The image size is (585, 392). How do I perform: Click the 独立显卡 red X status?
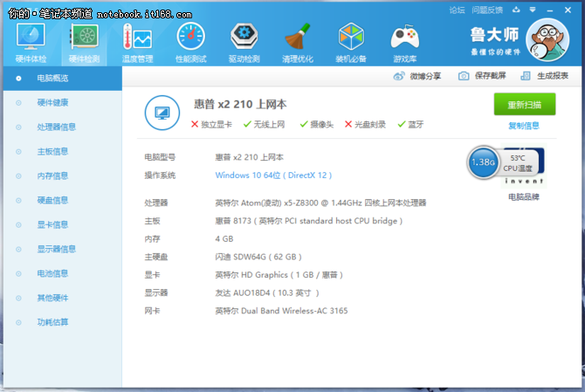pyautogui.click(x=211, y=125)
